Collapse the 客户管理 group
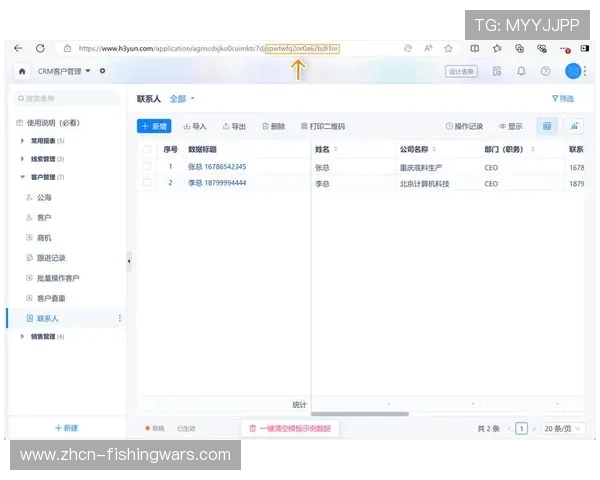 pyautogui.click(x=22, y=177)
